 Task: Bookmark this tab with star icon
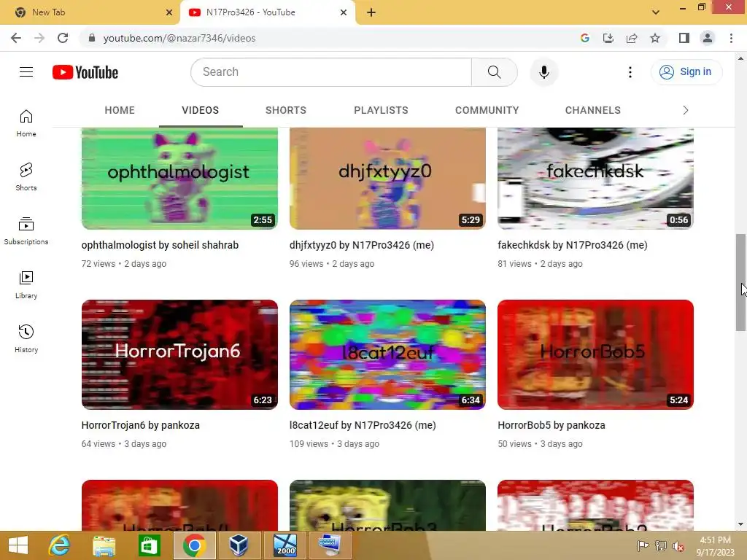point(655,38)
